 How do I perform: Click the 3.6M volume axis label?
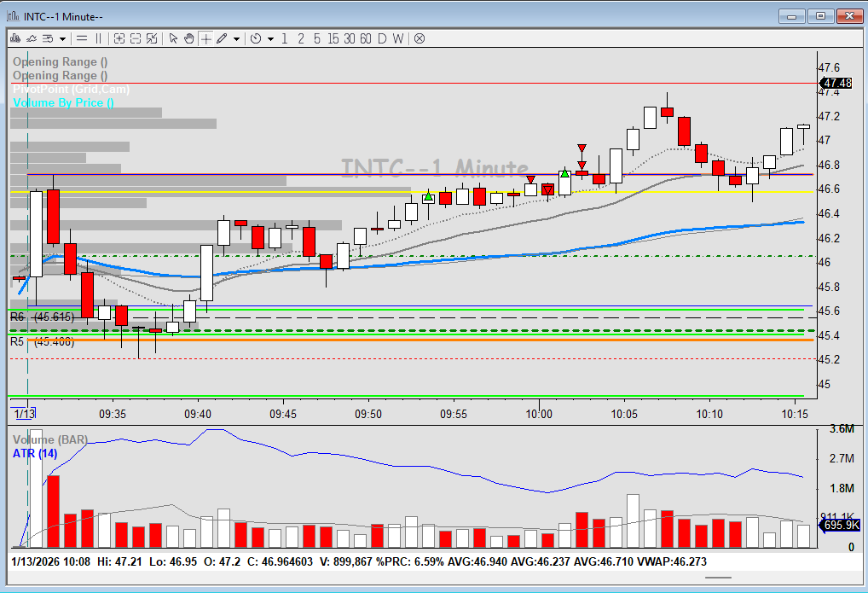[842, 429]
